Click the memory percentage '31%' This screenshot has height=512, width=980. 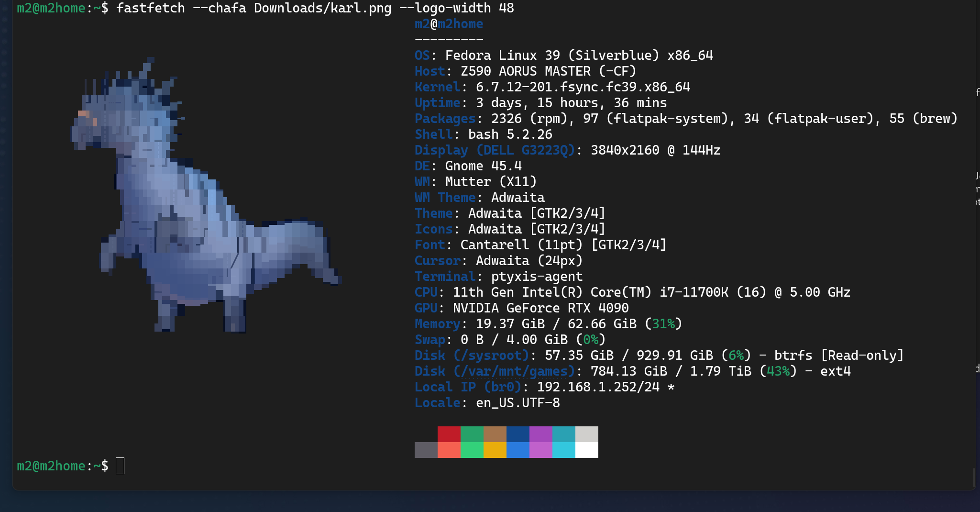tap(663, 324)
